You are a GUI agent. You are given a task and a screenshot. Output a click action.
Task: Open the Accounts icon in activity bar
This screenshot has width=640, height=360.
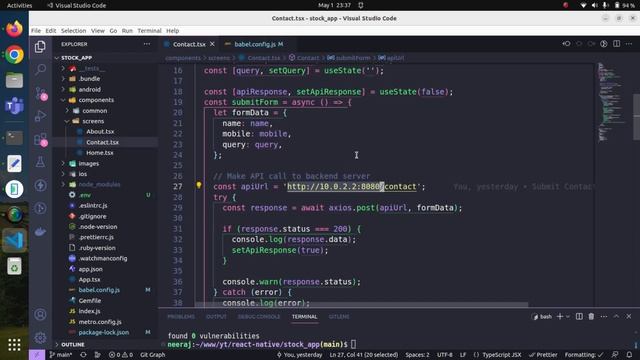click(40, 314)
